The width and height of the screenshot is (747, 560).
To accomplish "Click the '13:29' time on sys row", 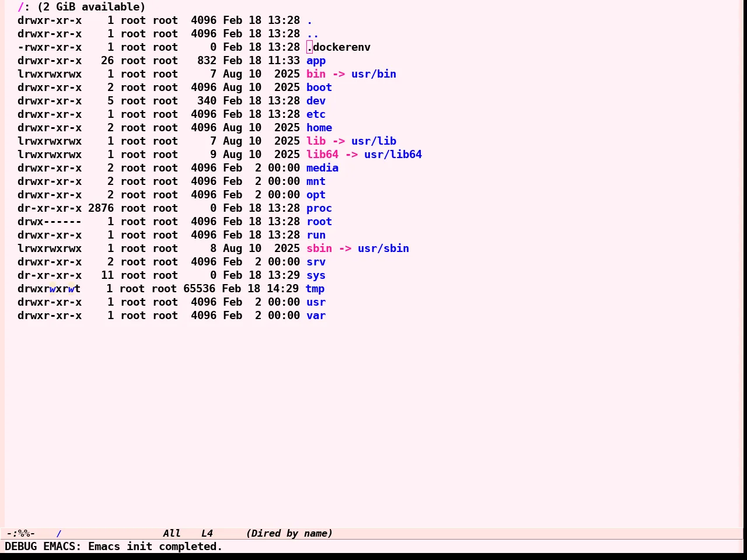I will coord(284,275).
